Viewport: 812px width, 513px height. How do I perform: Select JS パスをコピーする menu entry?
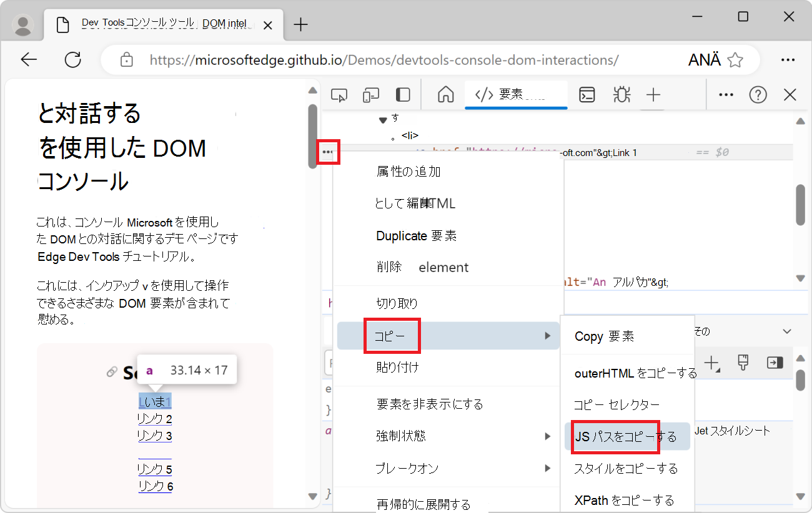[x=615, y=436]
